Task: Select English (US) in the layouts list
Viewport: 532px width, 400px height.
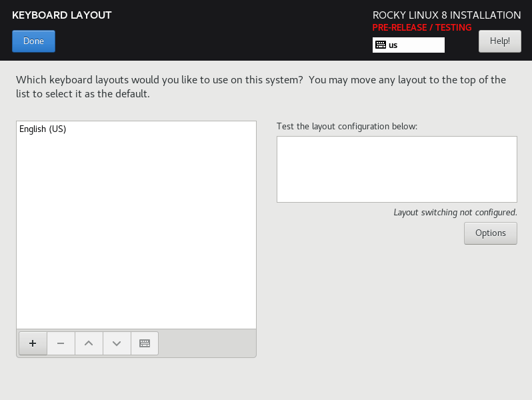Action: pos(136,129)
